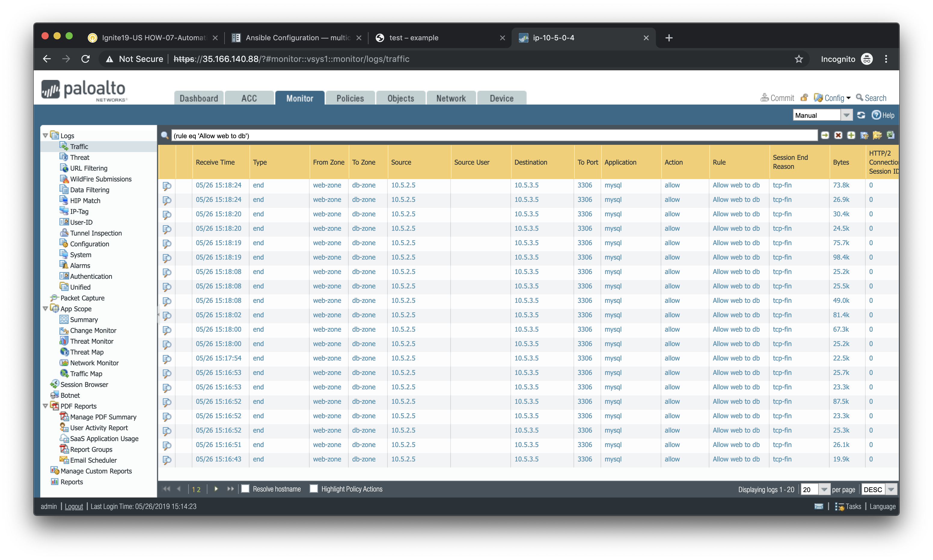933x560 pixels.
Task: Open Threat Map under App Scope
Action: [87, 352]
